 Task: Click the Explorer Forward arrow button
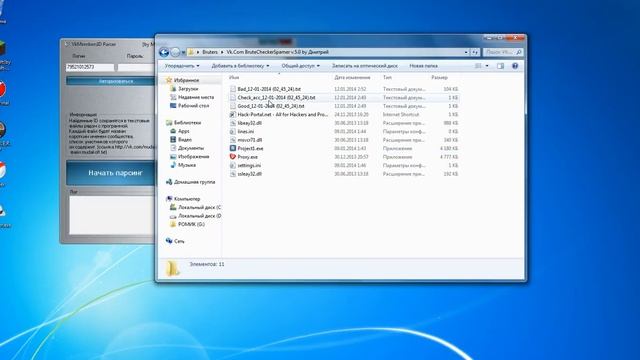(175, 52)
